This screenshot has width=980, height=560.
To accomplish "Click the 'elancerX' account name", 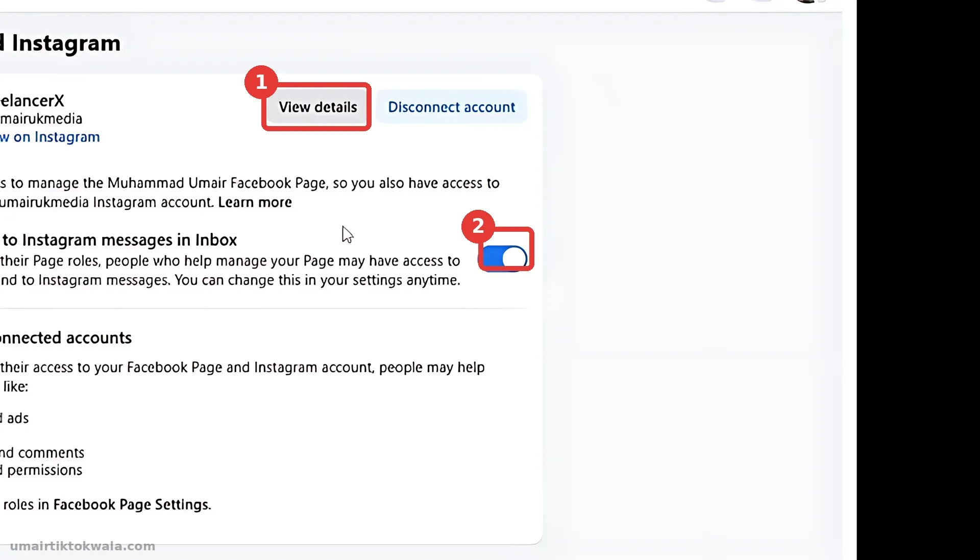I will pyautogui.click(x=32, y=101).
